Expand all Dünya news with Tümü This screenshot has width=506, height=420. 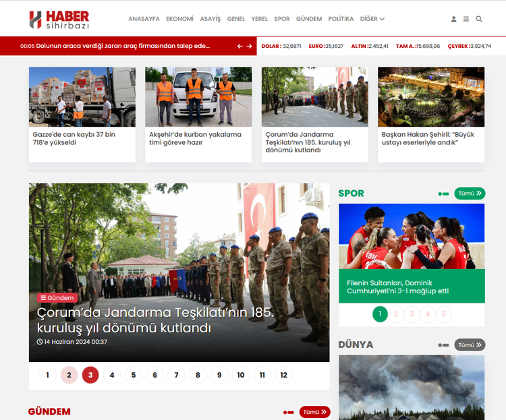470,344
